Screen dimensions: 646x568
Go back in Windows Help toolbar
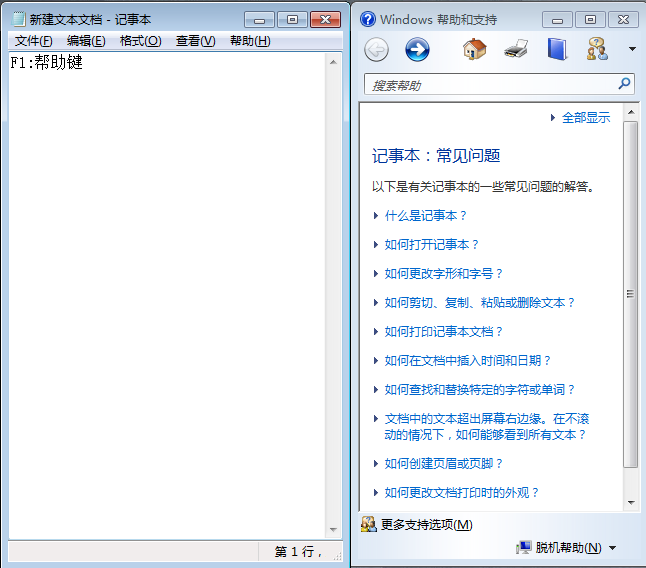click(x=376, y=49)
